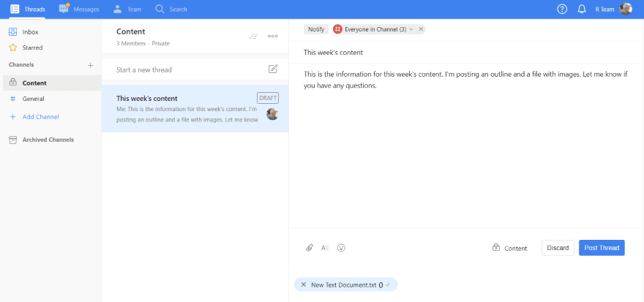Image resolution: width=644 pixels, height=302 pixels.
Task: Click the thread title field
Action: (466, 53)
